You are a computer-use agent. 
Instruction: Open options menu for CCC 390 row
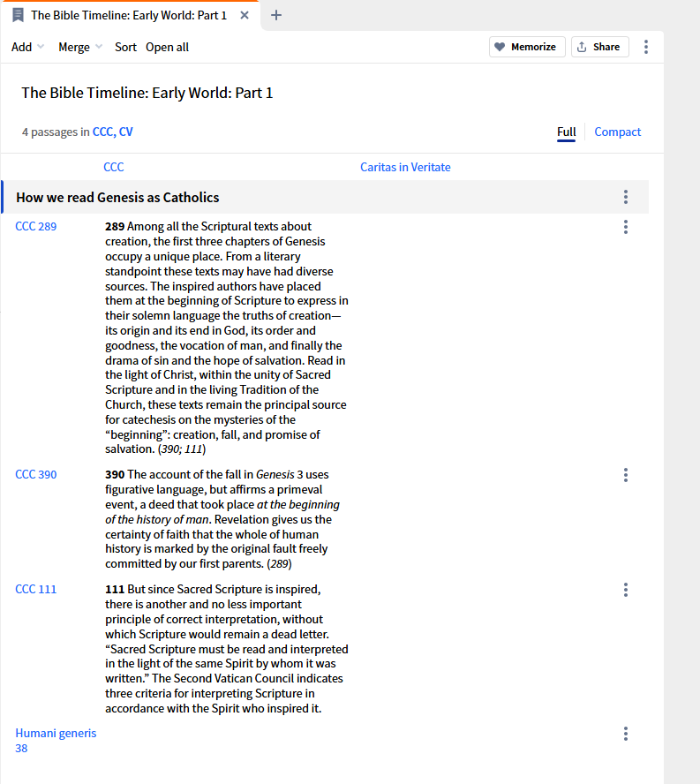[x=626, y=475]
